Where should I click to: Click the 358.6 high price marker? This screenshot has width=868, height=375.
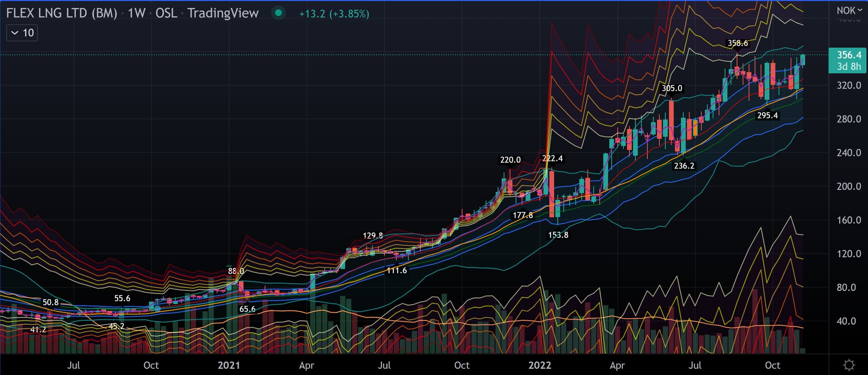(737, 43)
